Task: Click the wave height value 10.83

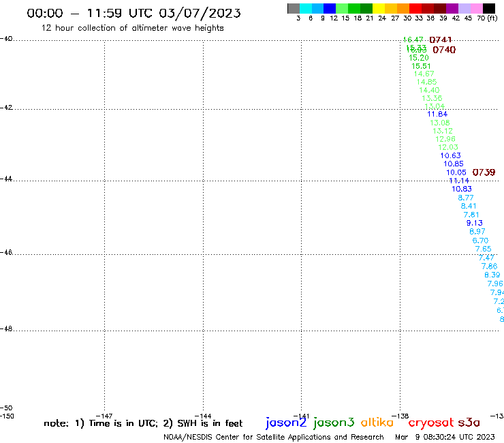Action: (462, 189)
